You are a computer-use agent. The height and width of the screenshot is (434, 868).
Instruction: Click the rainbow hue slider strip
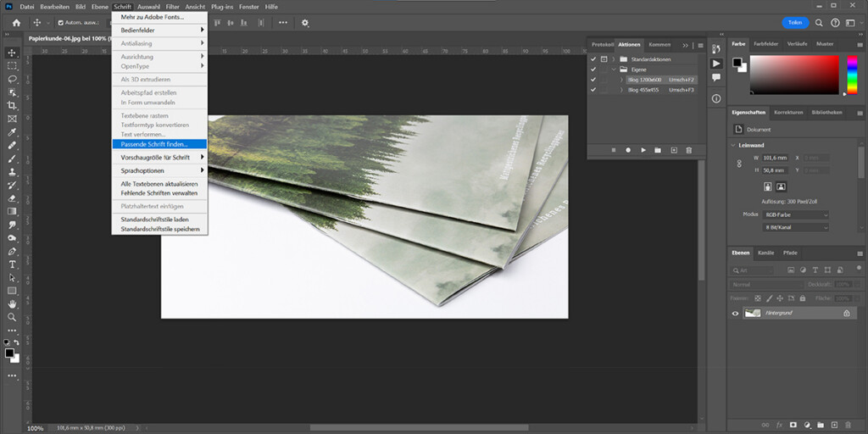[852, 75]
